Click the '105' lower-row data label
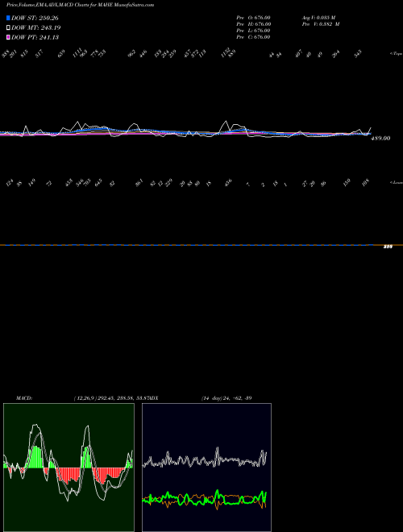403x532 pixels. 365,182
